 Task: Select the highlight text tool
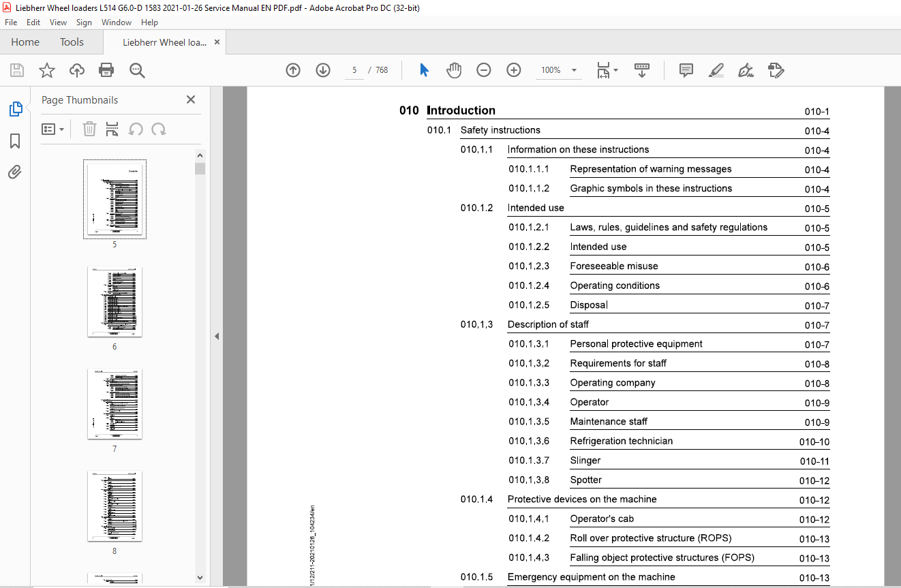tap(716, 70)
